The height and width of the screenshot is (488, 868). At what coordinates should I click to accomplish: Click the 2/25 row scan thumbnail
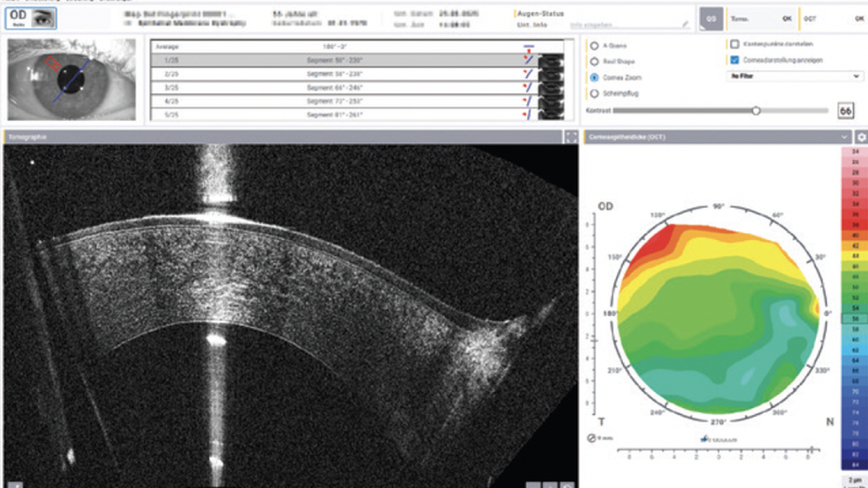[x=551, y=74]
